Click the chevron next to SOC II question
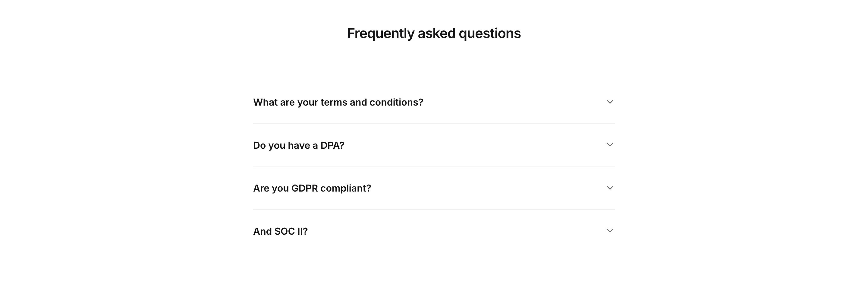 pyautogui.click(x=610, y=231)
